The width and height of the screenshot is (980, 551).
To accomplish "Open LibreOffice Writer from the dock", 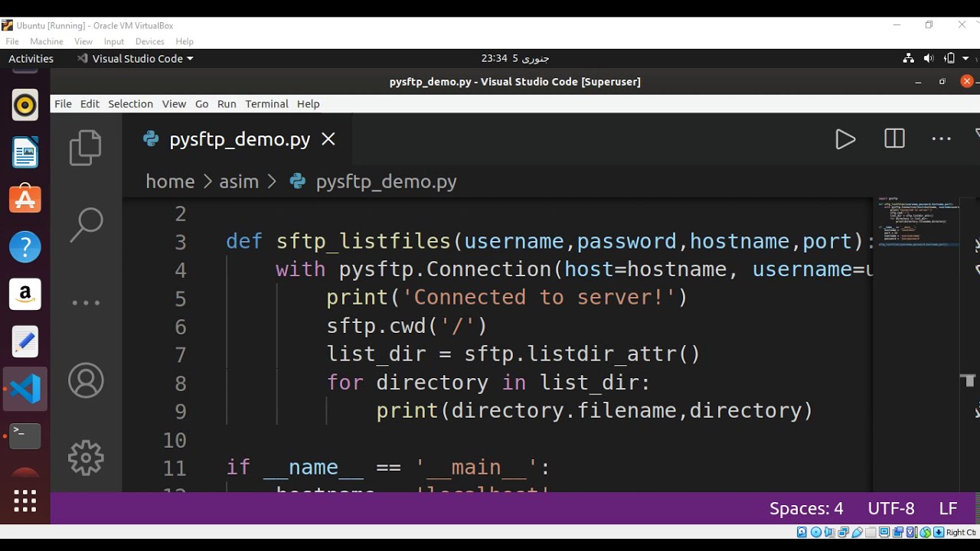I will 25,152.
